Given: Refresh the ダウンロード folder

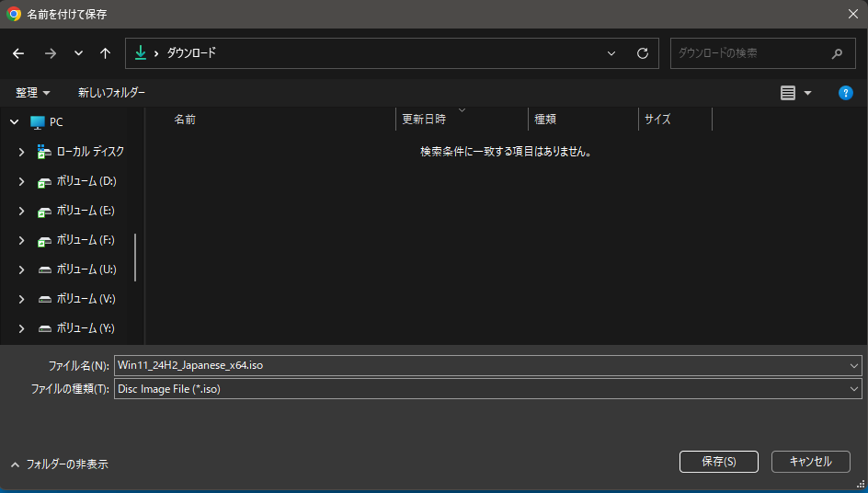Looking at the screenshot, I should click(x=642, y=53).
